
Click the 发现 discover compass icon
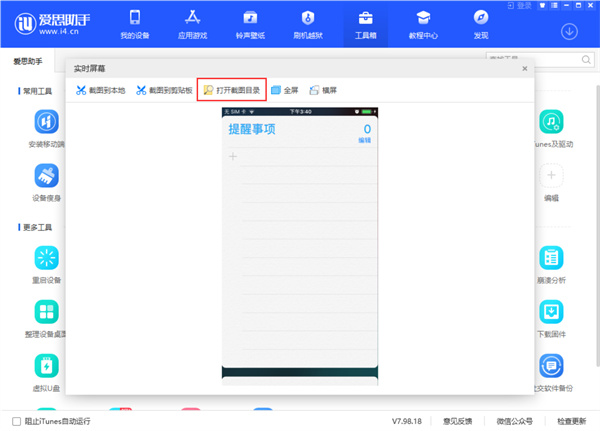coord(481,24)
